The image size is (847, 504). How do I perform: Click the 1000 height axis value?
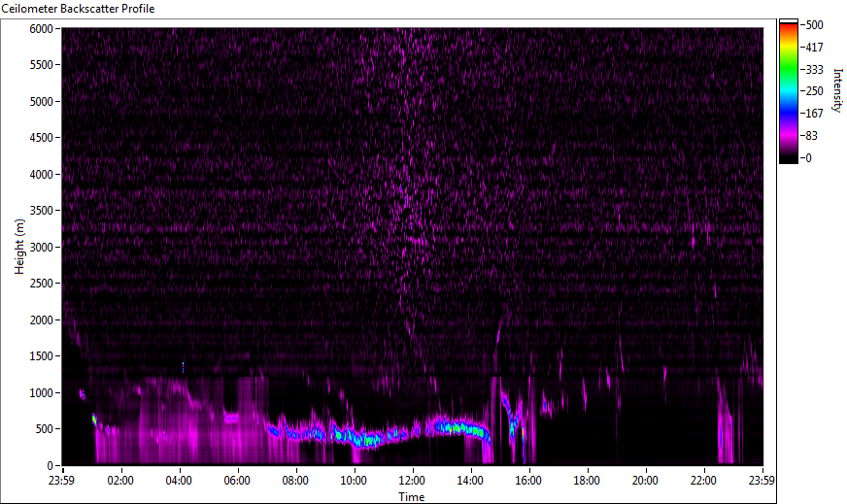(41, 393)
